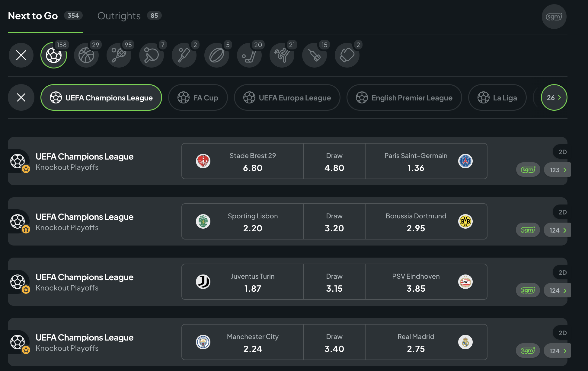The height and width of the screenshot is (371, 588).
Task: Toggle the UEFA Europa League filter chip
Action: click(287, 97)
